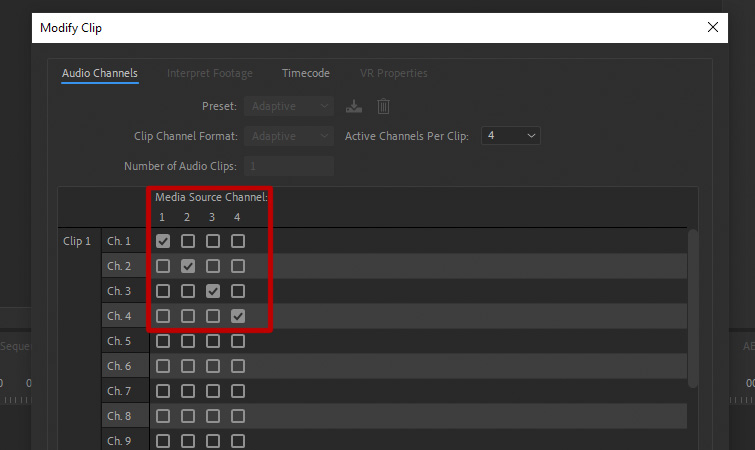Click the Ch. 3 row label
The image size is (755, 450).
[119, 291]
